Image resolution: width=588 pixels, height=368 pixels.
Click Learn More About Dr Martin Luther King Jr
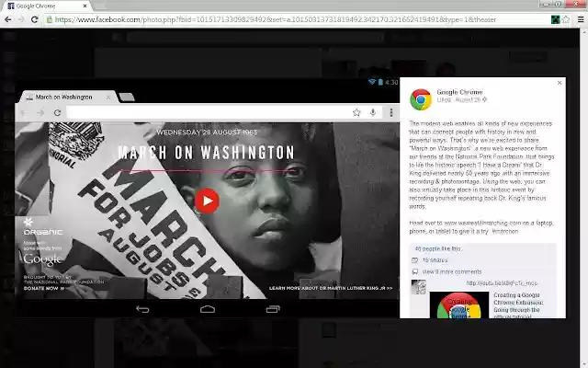point(331,288)
